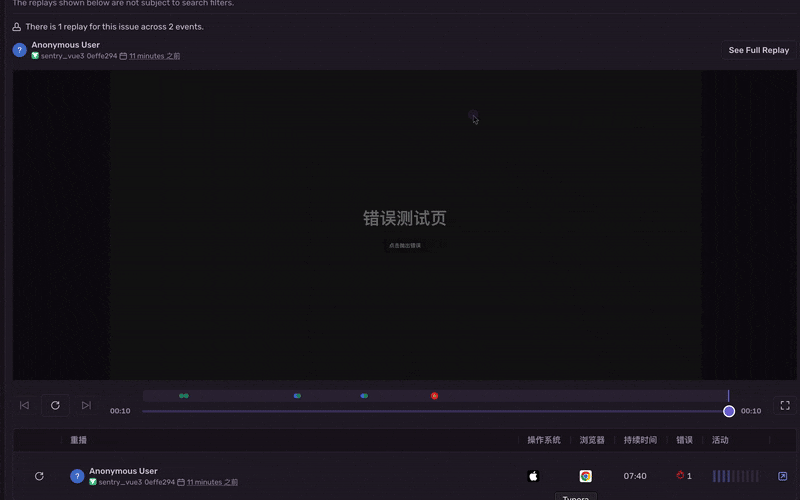
Task: Select the red error marker on the timeline
Action: pos(434,395)
